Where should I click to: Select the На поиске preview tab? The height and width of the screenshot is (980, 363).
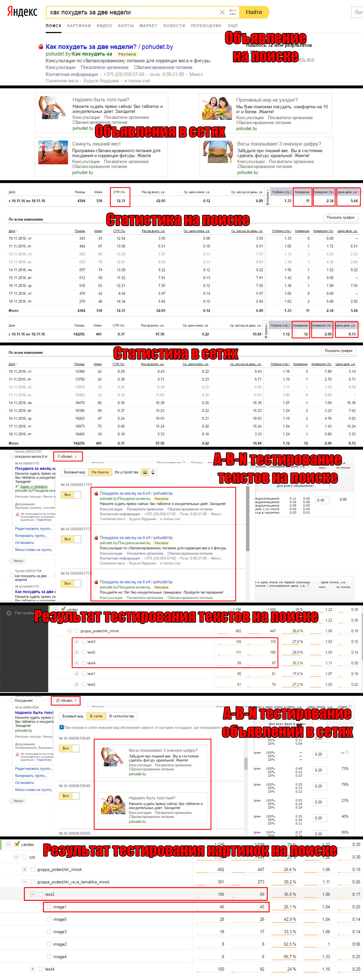pos(100,472)
